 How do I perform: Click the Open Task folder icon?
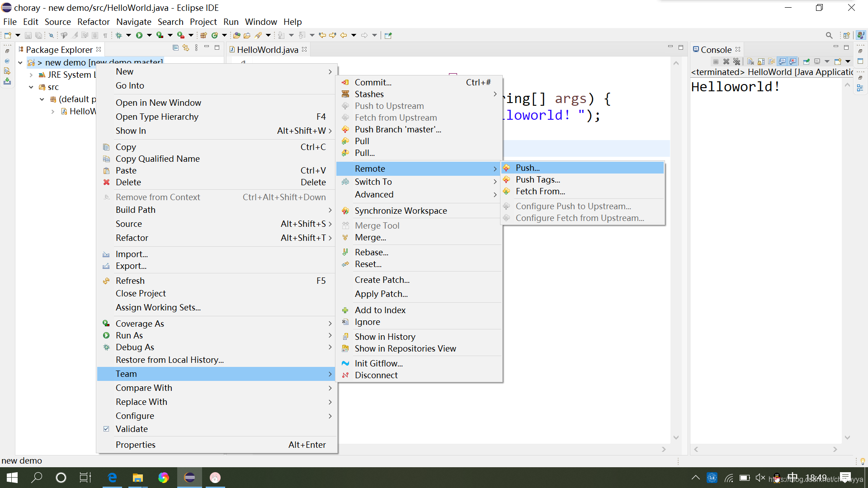[247, 35]
